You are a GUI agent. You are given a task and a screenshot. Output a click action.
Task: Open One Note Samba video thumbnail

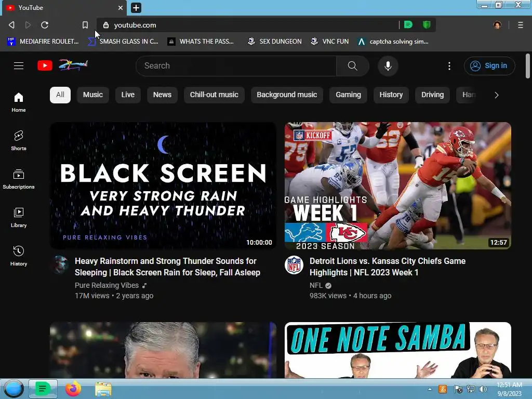click(x=397, y=350)
